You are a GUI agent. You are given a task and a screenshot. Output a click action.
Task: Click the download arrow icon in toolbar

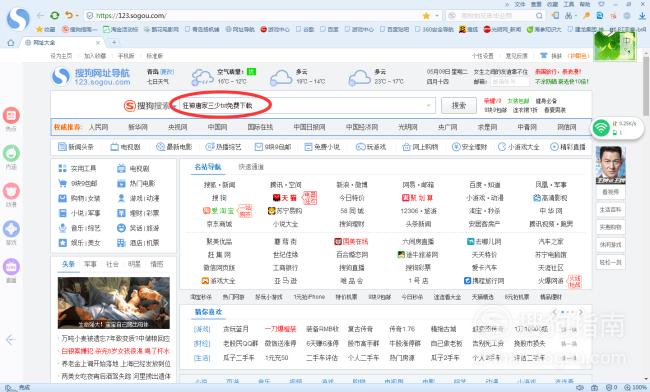[x=642, y=16]
